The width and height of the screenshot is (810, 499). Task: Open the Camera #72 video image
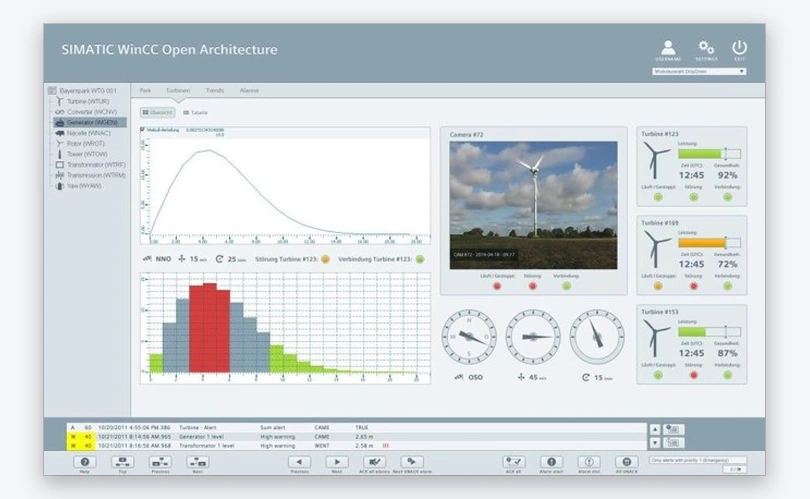[x=533, y=205]
